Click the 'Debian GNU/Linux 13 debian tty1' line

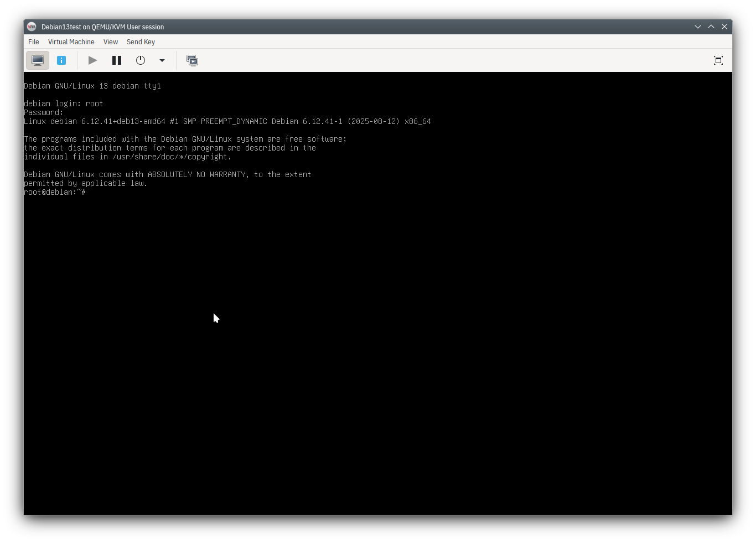92,86
